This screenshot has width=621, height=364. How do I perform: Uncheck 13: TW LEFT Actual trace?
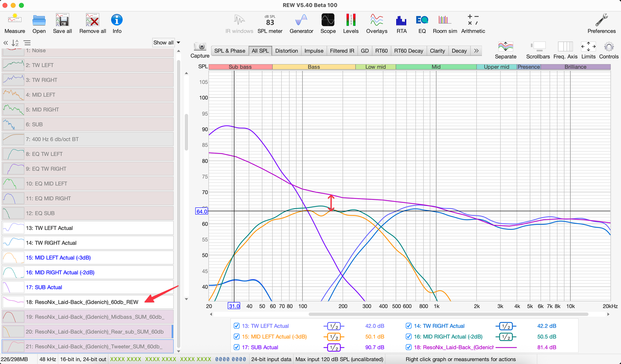point(237,326)
